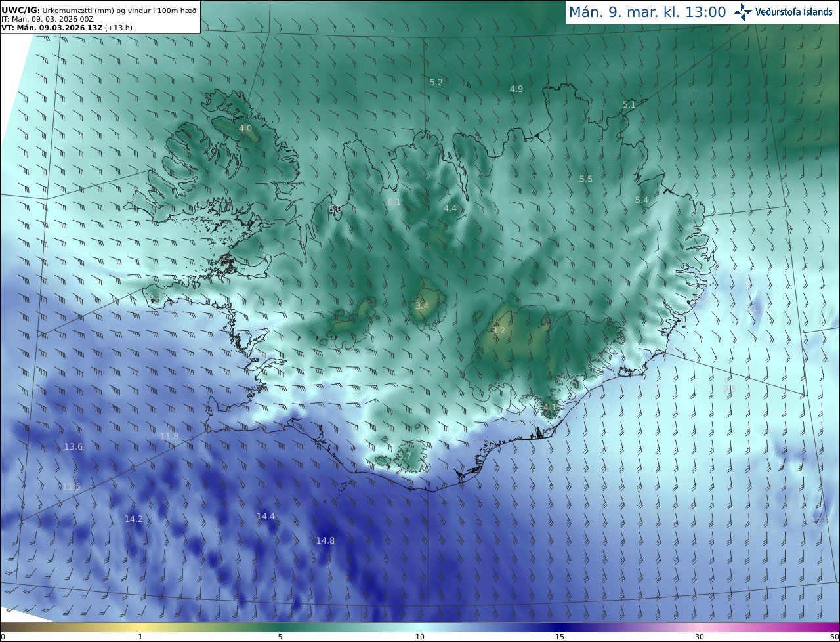The height and width of the screenshot is (642, 840).
Task: Click the 1 label on the color scale
Action: [x=140, y=637]
